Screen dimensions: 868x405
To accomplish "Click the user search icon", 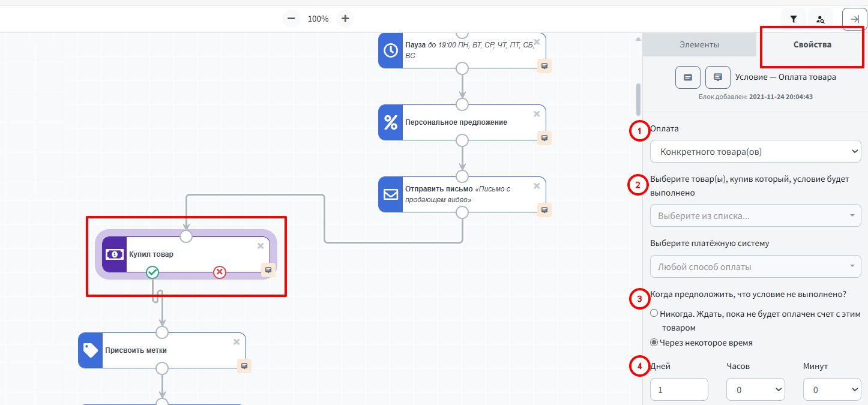I will point(821,19).
